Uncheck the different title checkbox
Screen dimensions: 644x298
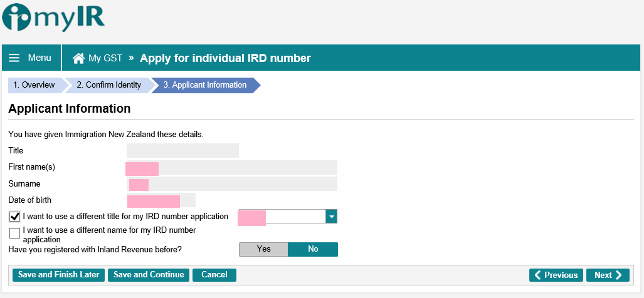[x=15, y=217]
